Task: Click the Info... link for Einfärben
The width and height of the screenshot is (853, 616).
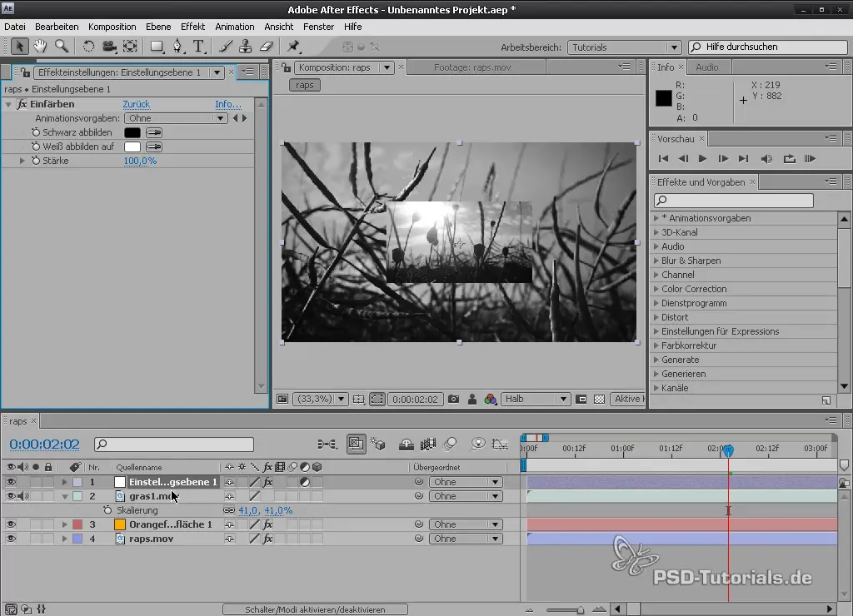Action: pos(228,104)
